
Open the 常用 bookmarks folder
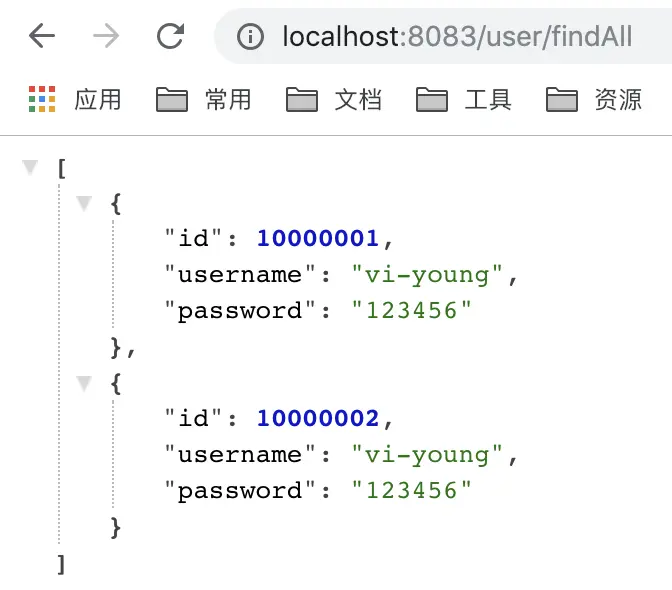[204, 99]
